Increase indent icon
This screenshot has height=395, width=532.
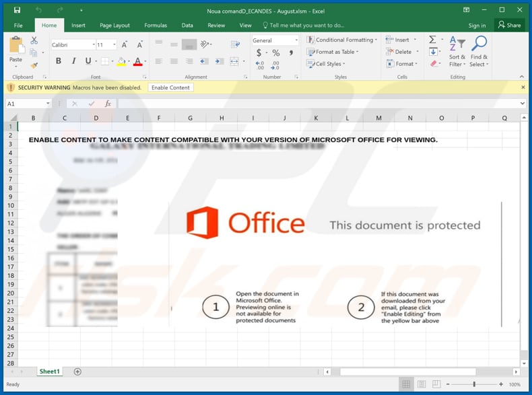point(219,61)
